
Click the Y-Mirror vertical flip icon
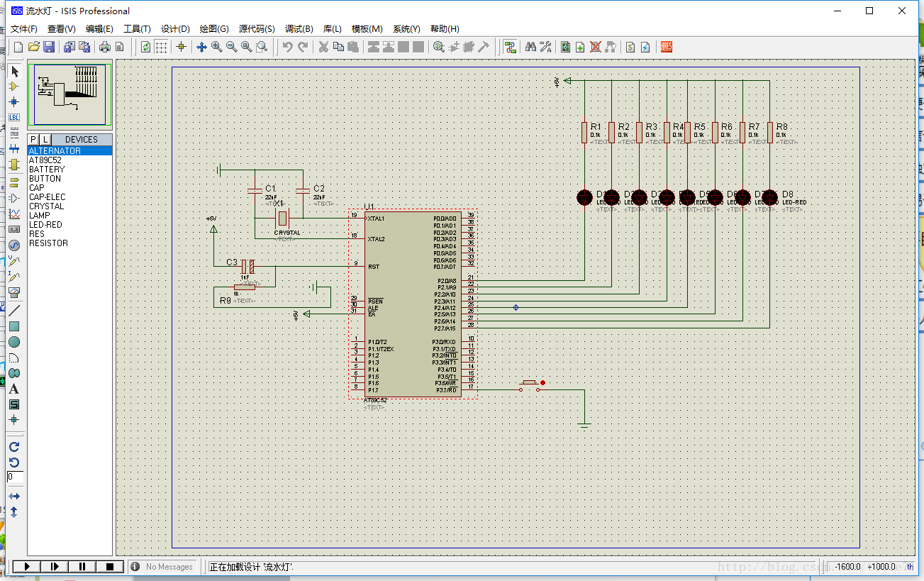(14, 511)
